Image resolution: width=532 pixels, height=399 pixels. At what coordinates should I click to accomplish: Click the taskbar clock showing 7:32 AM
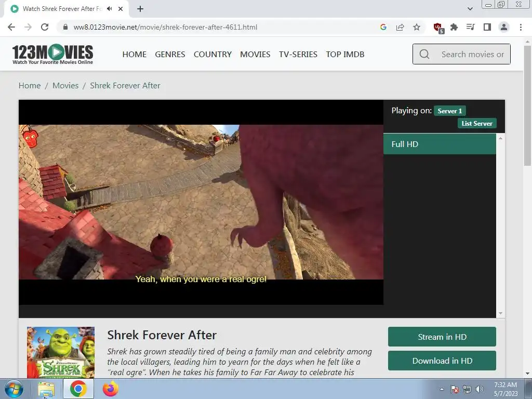506,389
